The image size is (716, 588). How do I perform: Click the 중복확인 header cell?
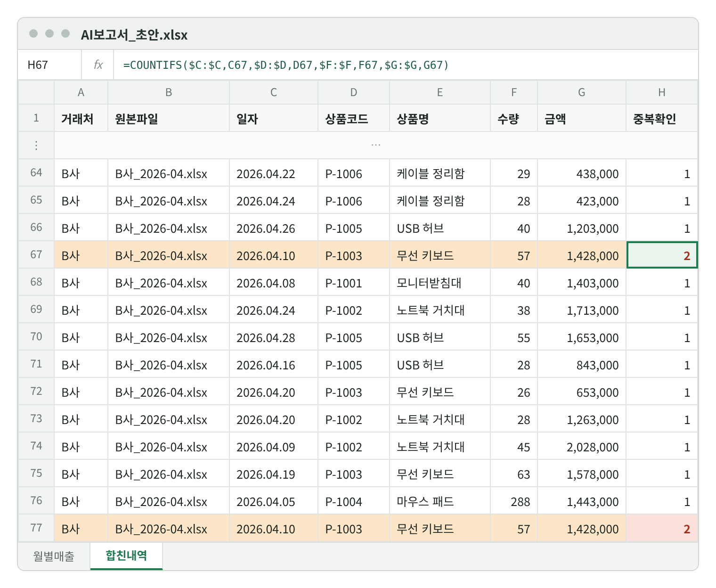tap(662, 118)
